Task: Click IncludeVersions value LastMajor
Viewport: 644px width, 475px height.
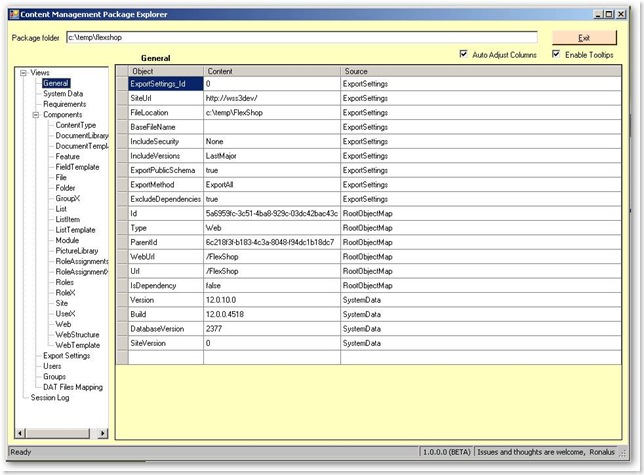Action: pos(272,156)
